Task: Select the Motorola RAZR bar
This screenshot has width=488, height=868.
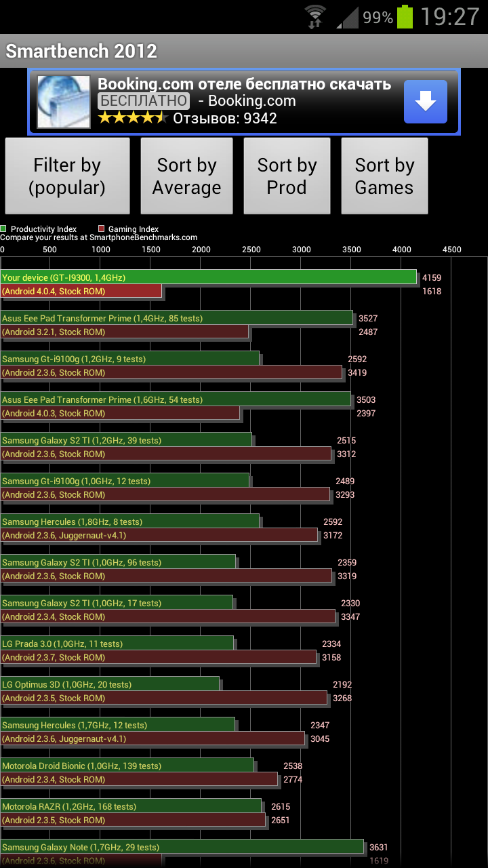Action: [131, 806]
